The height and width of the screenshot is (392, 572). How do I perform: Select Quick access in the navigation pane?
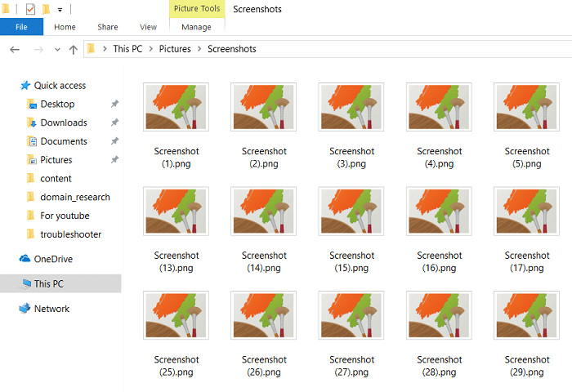point(60,86)
